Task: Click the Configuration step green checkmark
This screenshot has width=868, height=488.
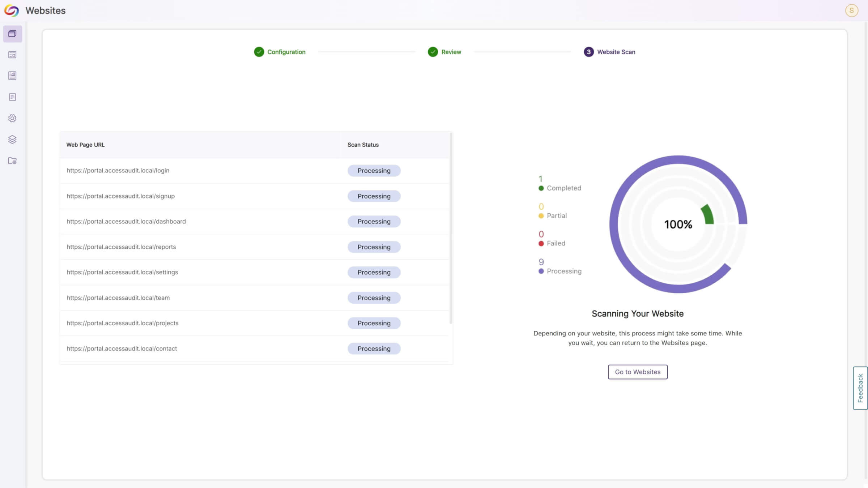Action: [x=259, y=52]
